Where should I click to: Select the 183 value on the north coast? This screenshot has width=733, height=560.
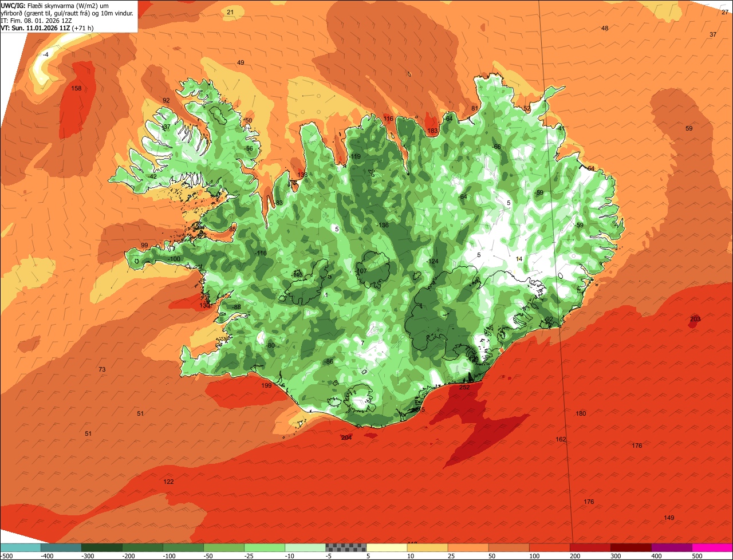[x=432, y=131]
